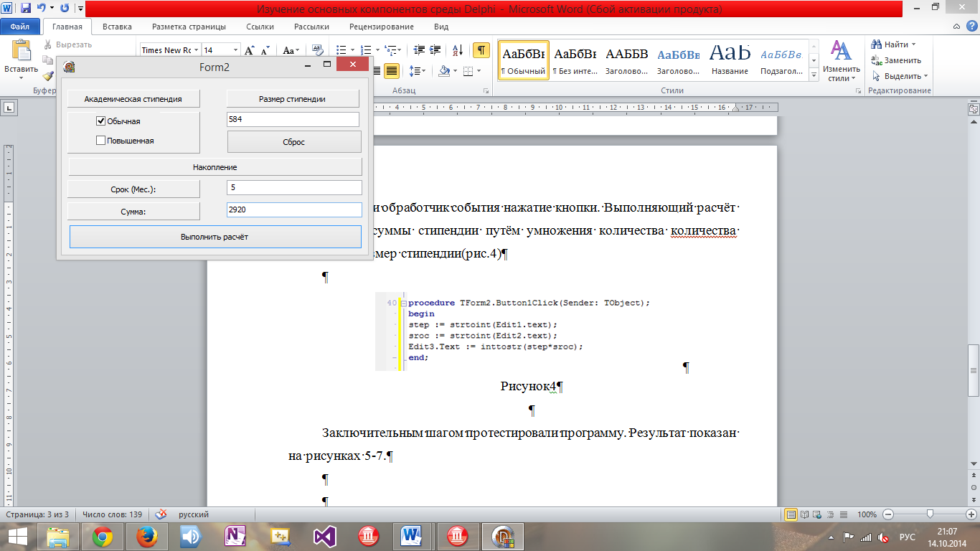Cut selection with Вырезать
Screen dimensions: 980x551
pos(67,44)
